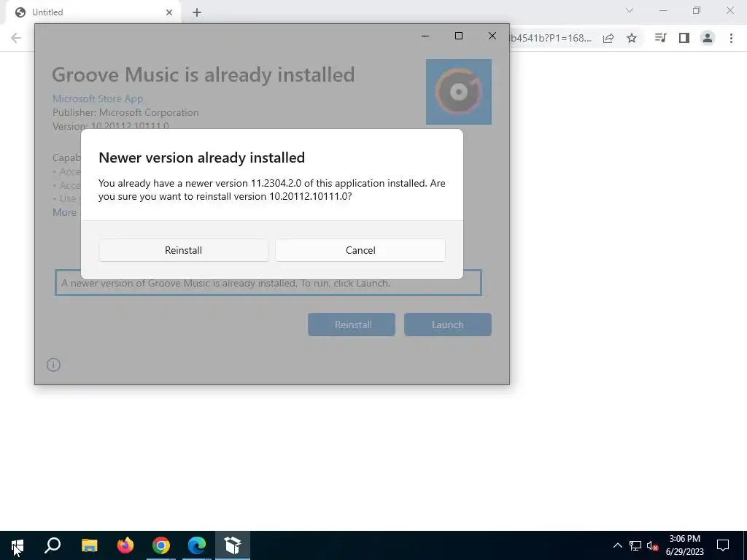Image resolution: width=747 pixels, height=560 pixels.
Task: Share this page from the address bar
Action: point(608,38)
